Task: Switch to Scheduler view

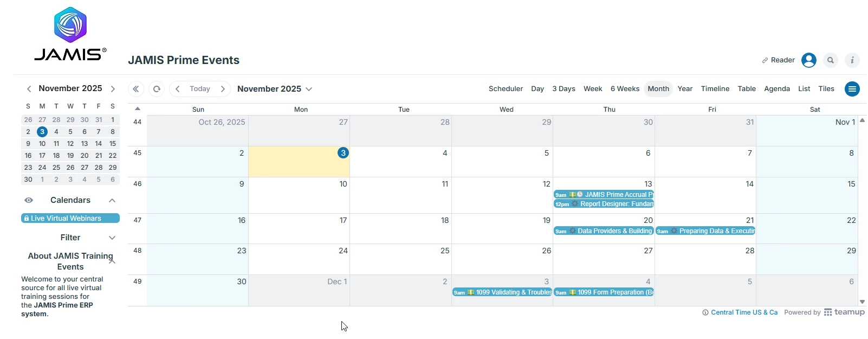Action: tap(506, 89)
